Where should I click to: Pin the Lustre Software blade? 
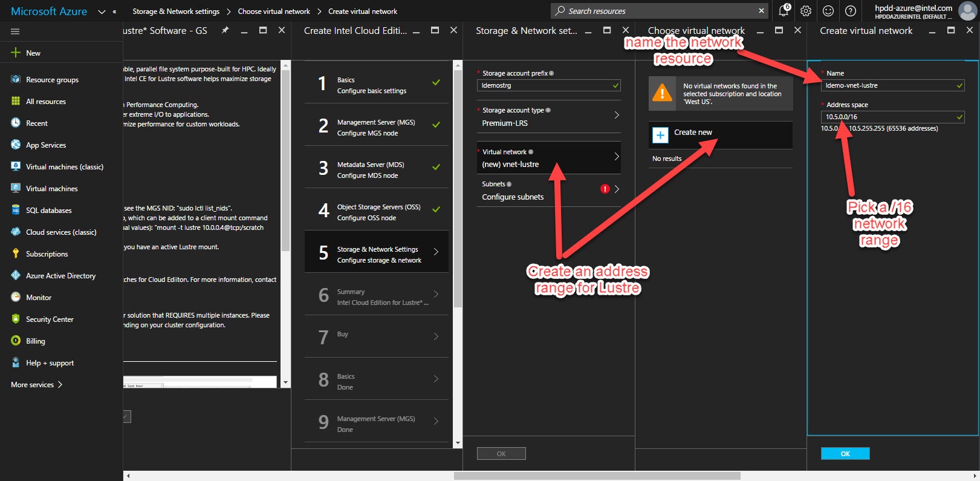point(225,30)
